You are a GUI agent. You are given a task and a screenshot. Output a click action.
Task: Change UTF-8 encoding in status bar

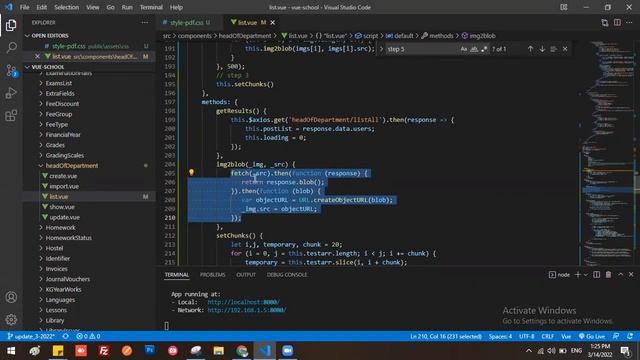coord(527,336)
